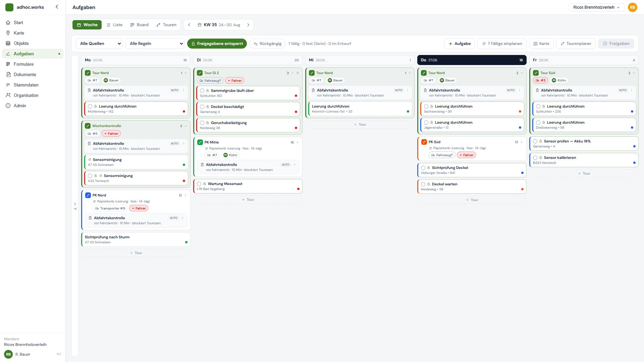Click the Admin info icon

click(x=8, y=106)
